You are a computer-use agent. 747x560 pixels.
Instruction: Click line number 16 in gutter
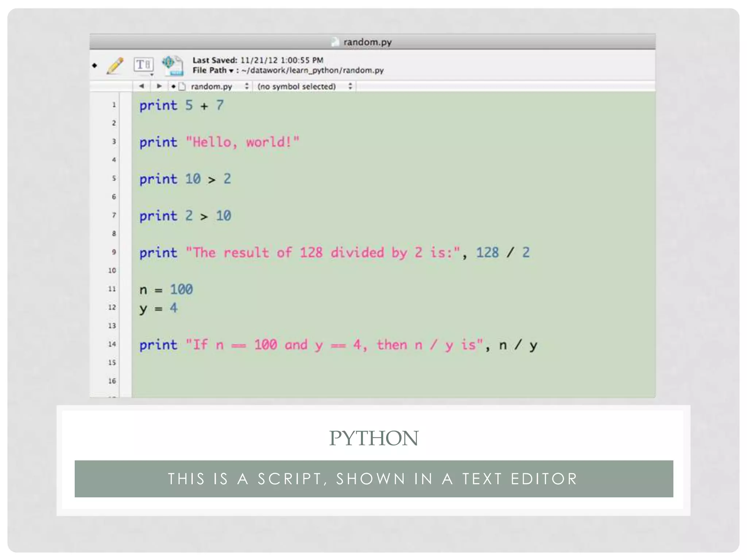[x=112, y=381]
